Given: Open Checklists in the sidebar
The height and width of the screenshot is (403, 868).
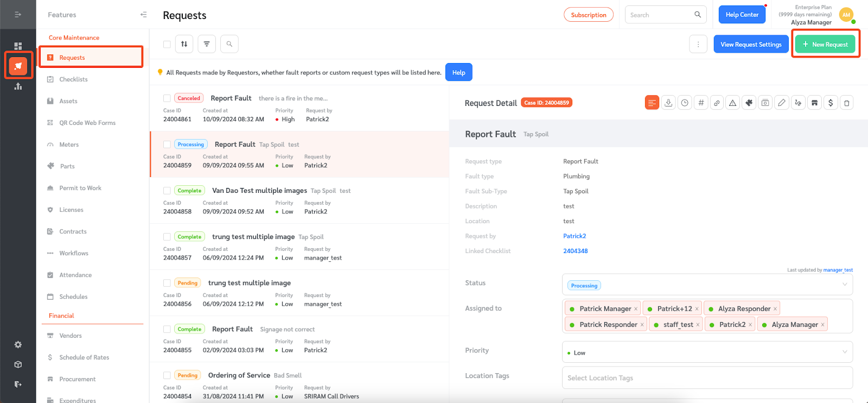Looking at the screenshot, I should pos(73,79).
